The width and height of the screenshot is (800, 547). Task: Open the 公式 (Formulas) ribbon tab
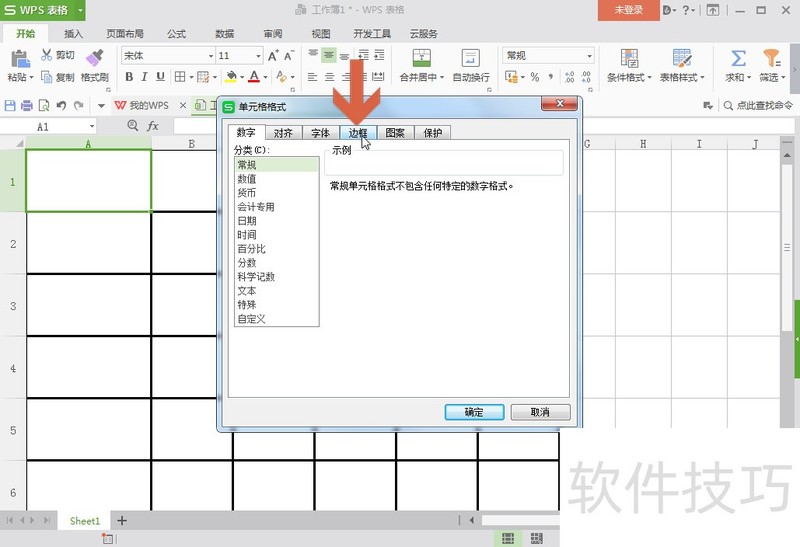pyautogui.click(x=177, y=34)
